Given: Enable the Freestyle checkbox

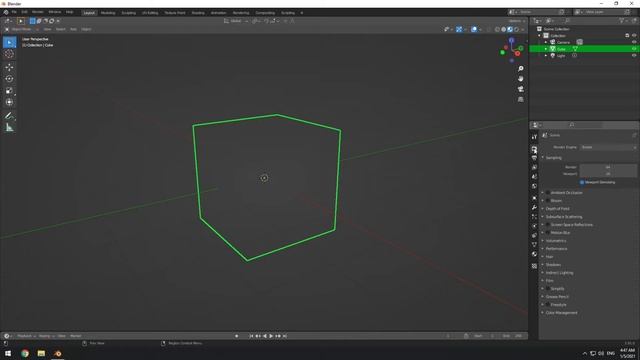Looking at the screenshot, I should point(548,304).
